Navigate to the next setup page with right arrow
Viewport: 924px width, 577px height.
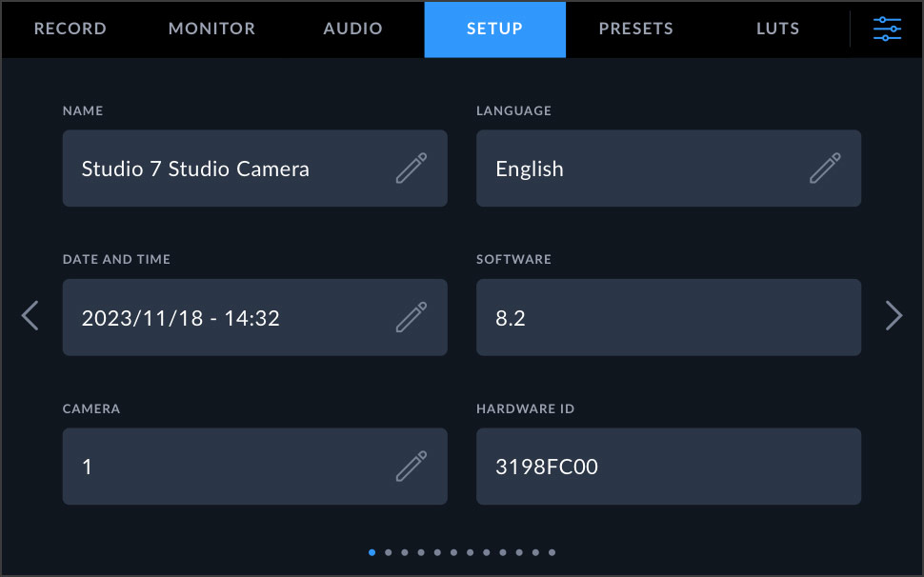point(894,315)
